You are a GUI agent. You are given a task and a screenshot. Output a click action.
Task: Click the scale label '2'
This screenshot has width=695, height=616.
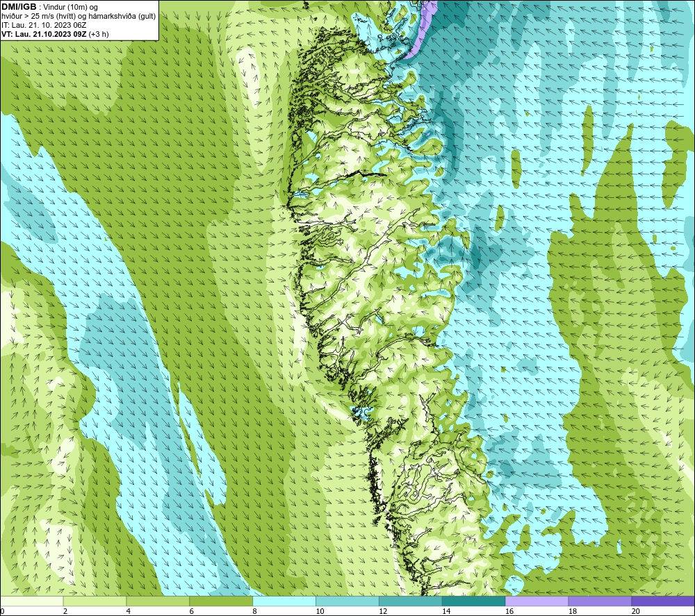point(65,611)
